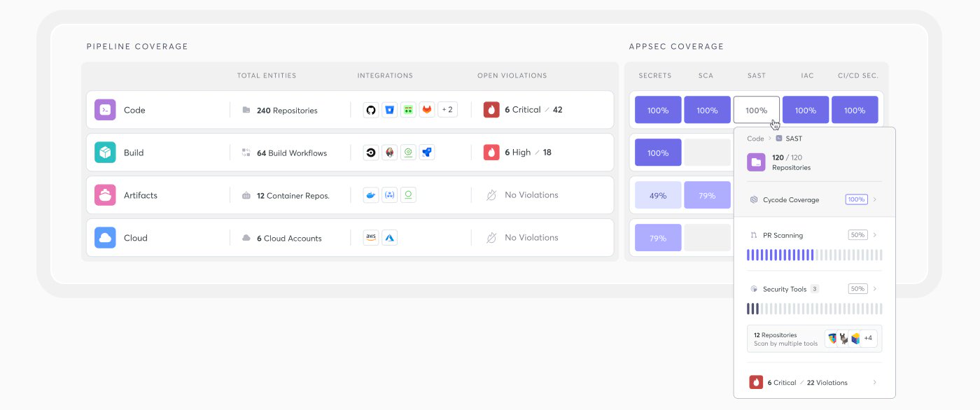The image size is (980, 410).
Task: Open the Docker icon in the Artifacts row
Action: 370,195
